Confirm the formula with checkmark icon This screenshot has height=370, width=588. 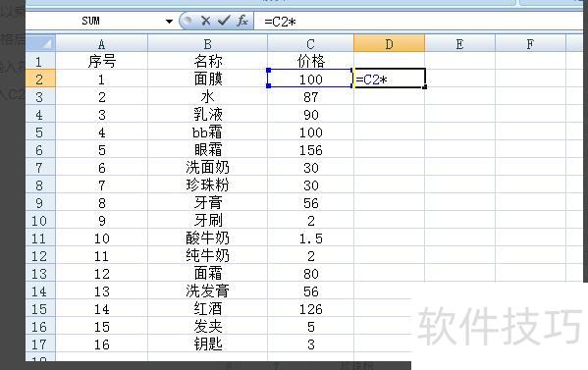tap(224, 21)
